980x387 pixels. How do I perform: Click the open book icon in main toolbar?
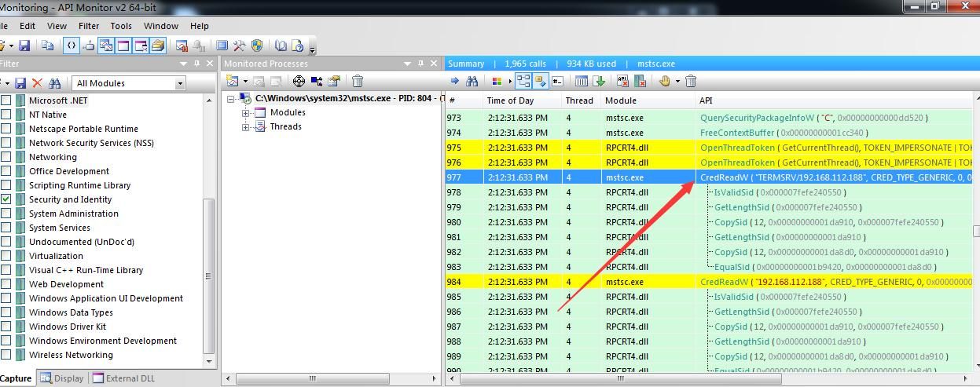tap(281, 46)
